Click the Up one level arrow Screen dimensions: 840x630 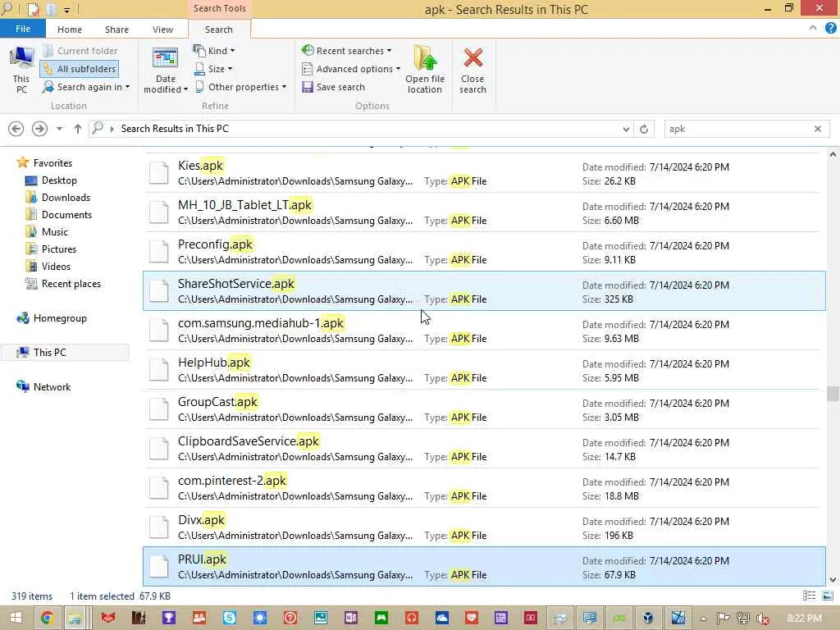78,129
